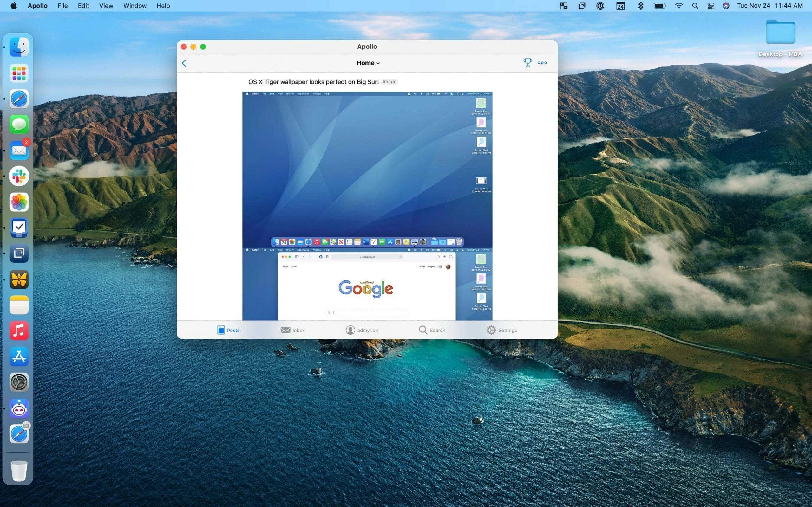Open Mail with two unread badges
812x507 pixels.
[19, 150]
